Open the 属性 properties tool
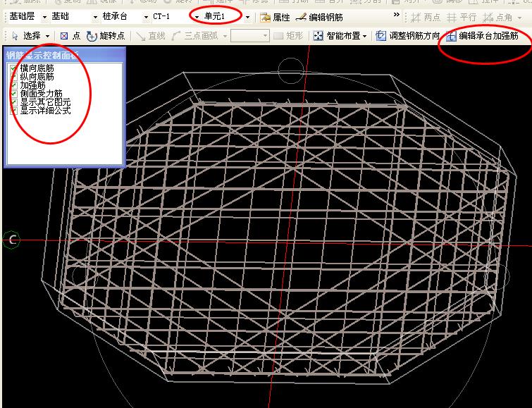This screenshot has height=408, width=532. (x=275, y=17)
